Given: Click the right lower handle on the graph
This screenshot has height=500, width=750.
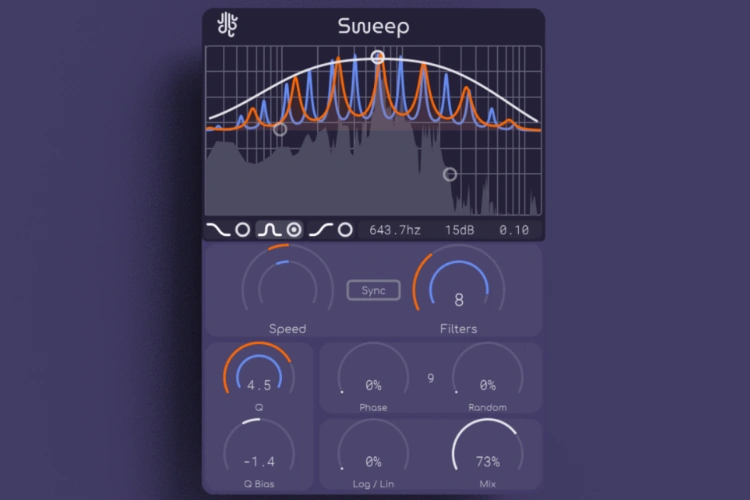Looking at the screenshot, I should coord(450,174).
